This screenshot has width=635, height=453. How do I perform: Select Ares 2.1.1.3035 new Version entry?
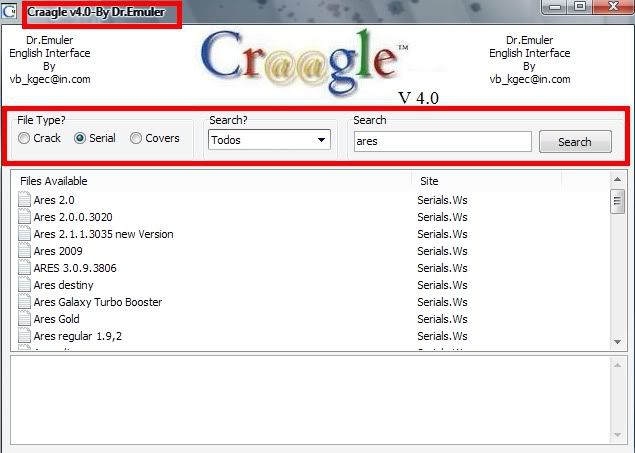[103, 234]
